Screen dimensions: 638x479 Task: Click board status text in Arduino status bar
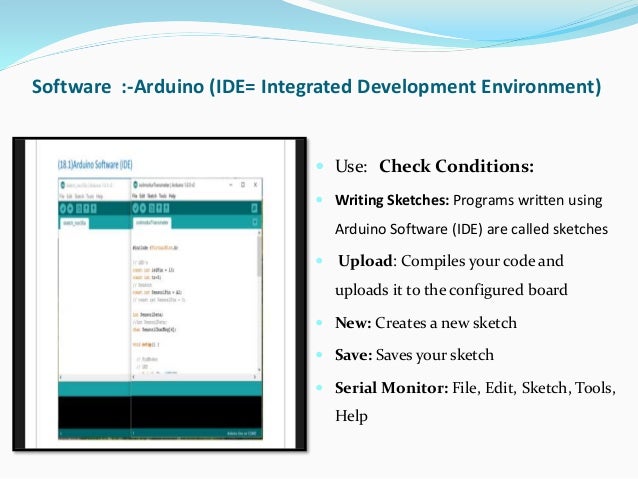coord(241,434)
